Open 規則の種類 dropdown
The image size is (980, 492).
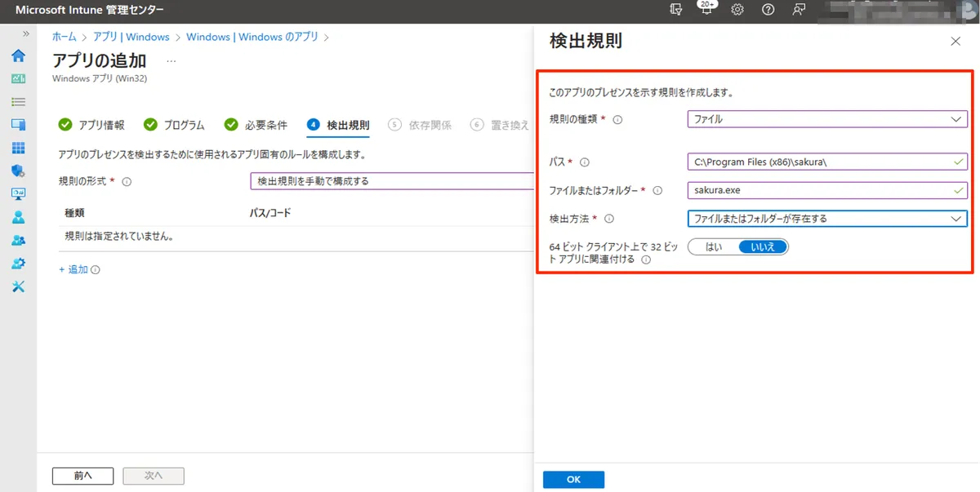pos(826,119)
